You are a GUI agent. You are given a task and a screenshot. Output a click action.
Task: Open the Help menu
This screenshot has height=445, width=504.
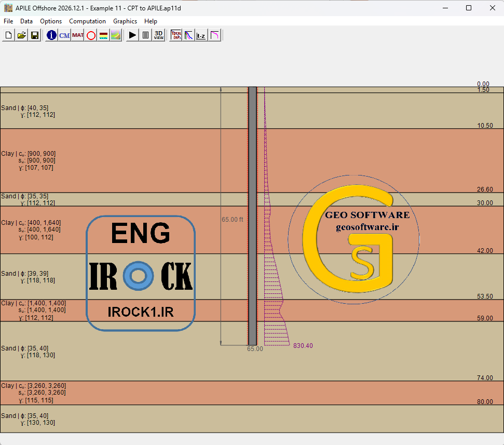(151, 21)
